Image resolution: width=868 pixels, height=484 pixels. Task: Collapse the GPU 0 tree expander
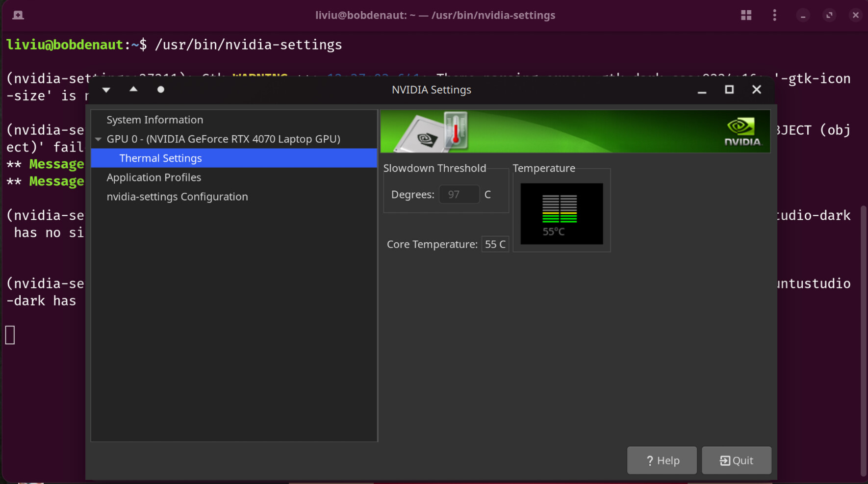tap(98, 139)
